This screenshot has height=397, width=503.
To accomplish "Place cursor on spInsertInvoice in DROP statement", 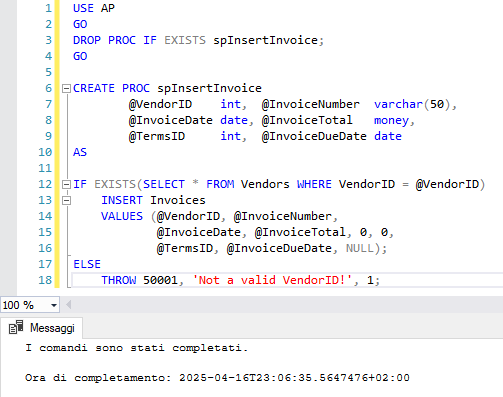I will [x=266, y=40].
